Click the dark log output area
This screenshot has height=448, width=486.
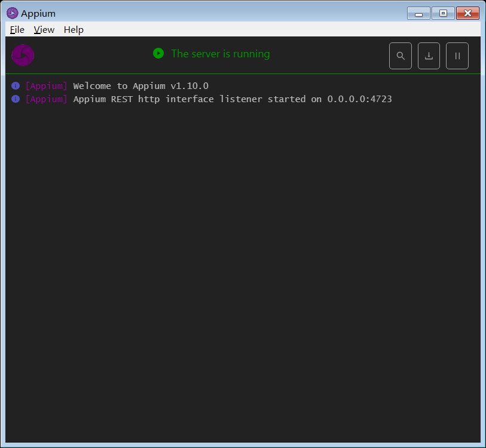click(239, 251)
